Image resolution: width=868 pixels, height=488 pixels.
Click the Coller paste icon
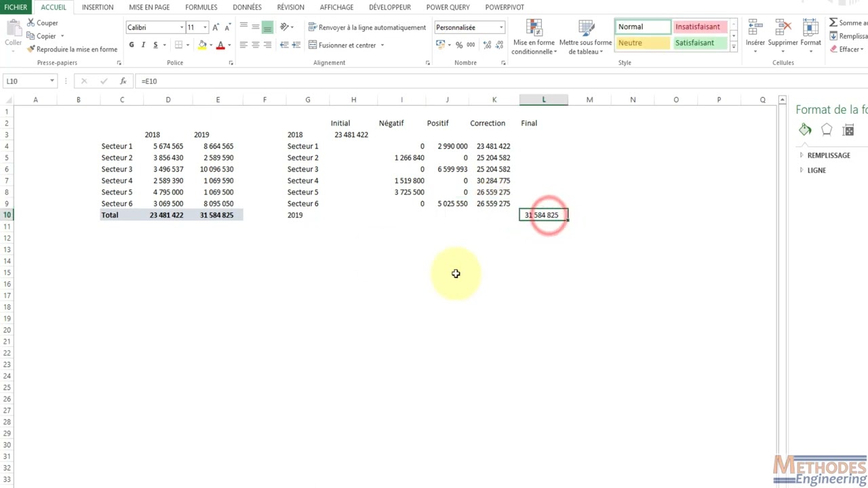coord(13,29)
